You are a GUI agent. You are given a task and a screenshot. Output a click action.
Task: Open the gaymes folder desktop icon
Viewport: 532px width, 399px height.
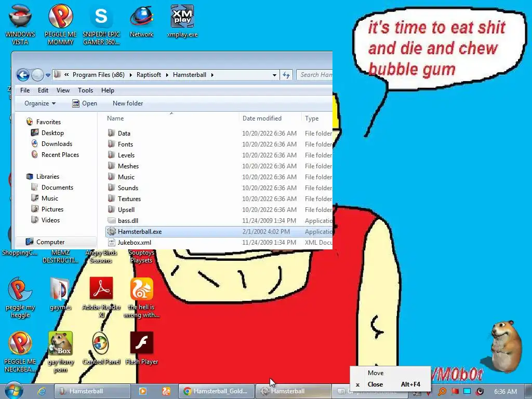(x=60, y=294)
